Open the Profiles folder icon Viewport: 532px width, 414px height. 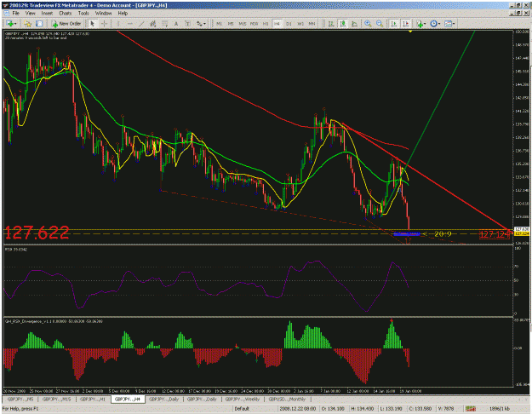(x=27, y=24)
